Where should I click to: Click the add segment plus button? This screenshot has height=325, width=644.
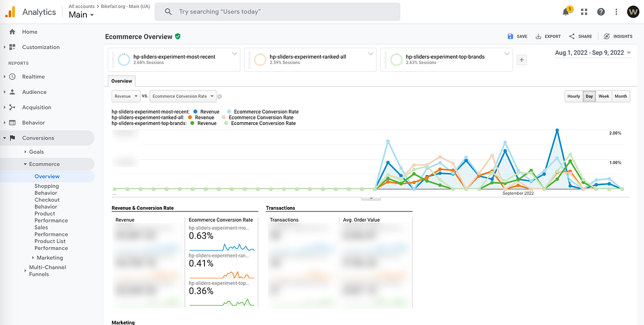521,60
